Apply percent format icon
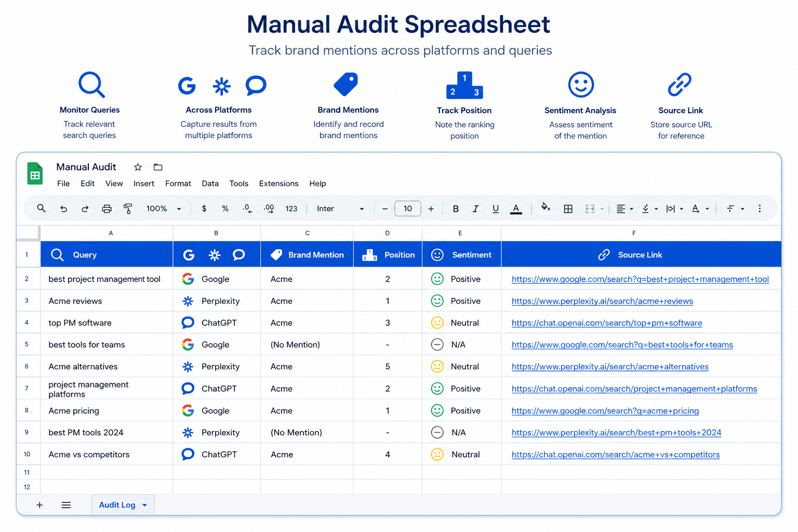This screenshot has height=532, width=798. (225, 209)
